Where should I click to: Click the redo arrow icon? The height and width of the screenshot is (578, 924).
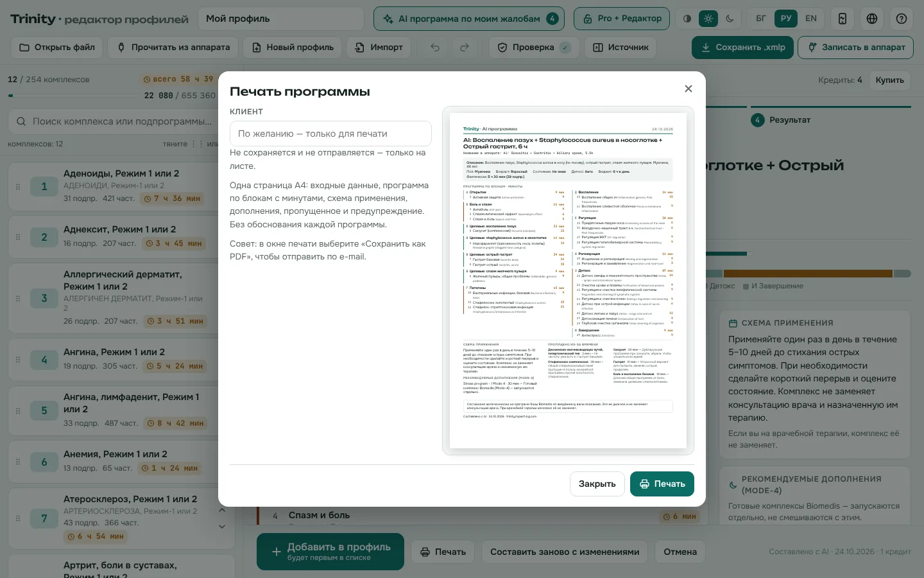(465, 48)
